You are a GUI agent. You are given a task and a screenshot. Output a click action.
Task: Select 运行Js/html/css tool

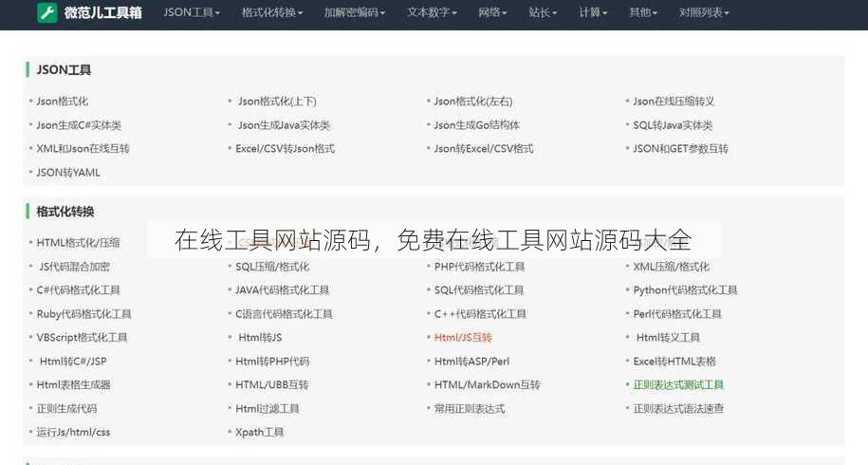73,432
